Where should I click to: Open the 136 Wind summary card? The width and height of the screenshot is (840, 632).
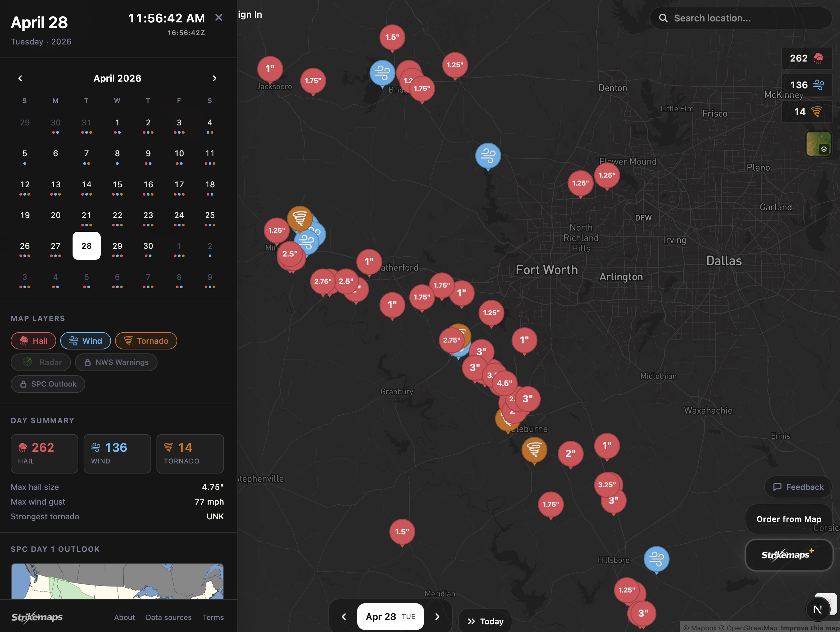[117, 454]
